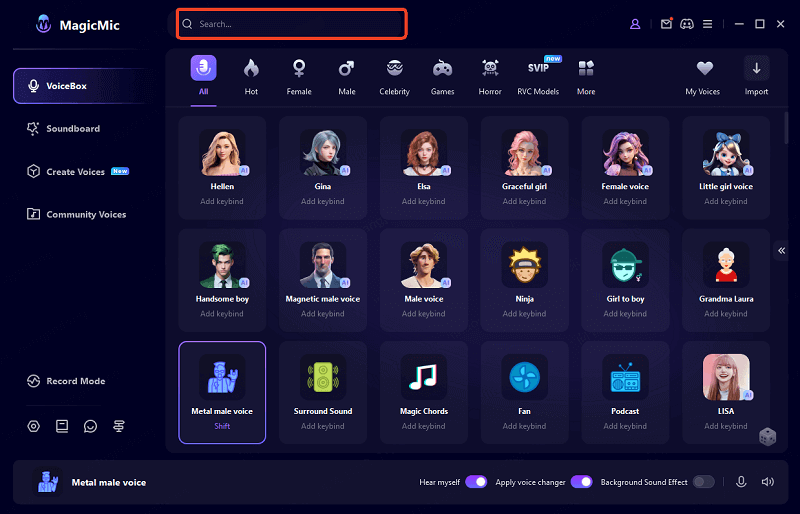Screen dimensions: 800x514
Task: Select the Gina voice avatar
Action: pyautogui.click(x=322, y=153)
